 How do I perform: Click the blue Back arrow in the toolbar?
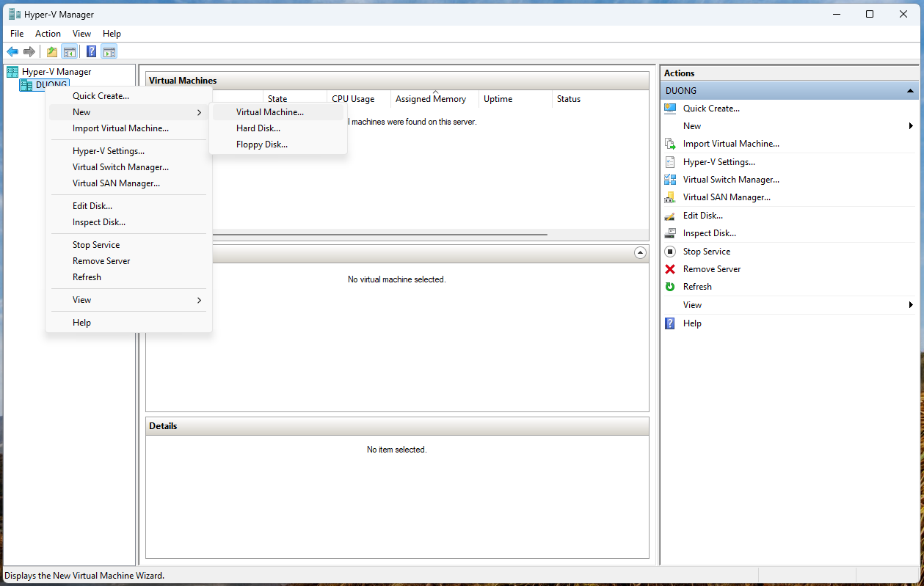point(12,51)
